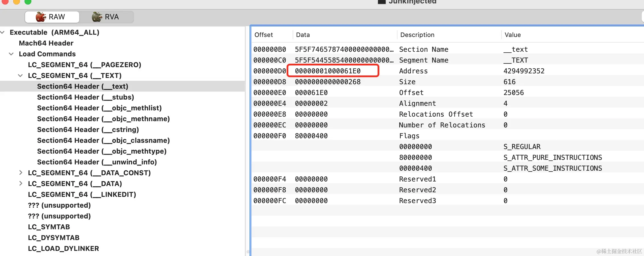This screenshot has height=256, width=644.
Task: Click the S_ATTR_SOME_INSTRUCTIONS flag value
Action: coord(553,168)
